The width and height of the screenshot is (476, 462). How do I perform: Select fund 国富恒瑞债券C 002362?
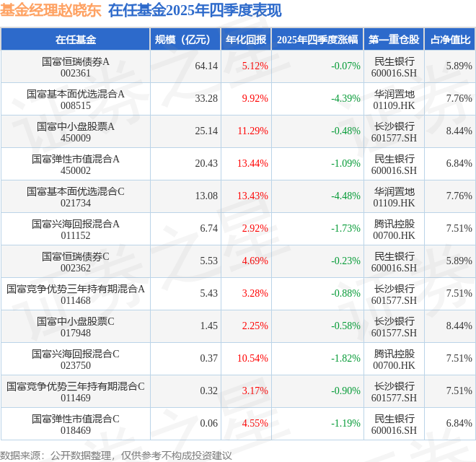(x=76, y=262)
